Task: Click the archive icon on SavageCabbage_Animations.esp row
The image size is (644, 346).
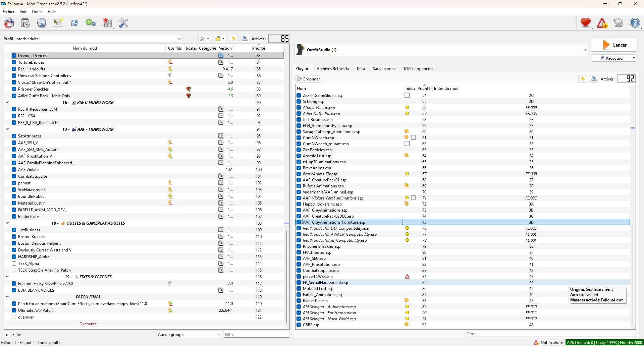Action: coord(407,131)
